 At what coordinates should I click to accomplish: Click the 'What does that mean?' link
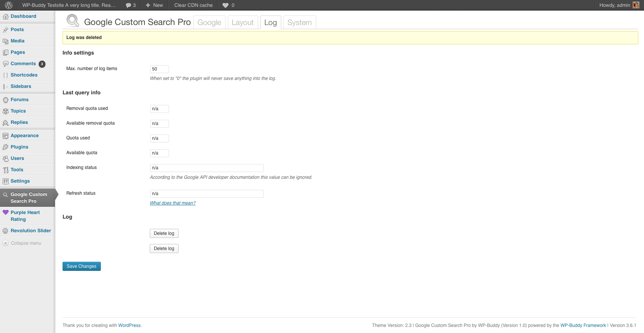coord(173,203)
